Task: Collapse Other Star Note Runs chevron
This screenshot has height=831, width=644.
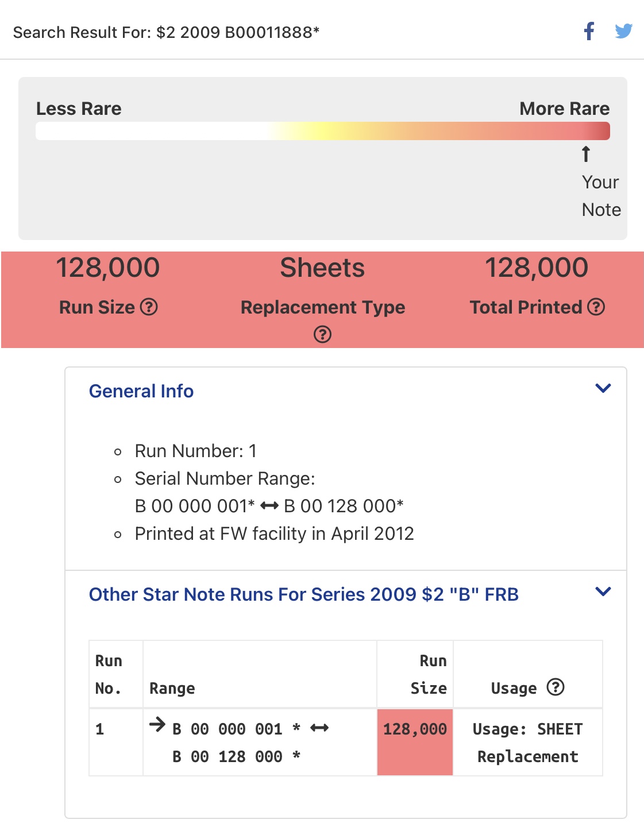Action: (603, 592)
